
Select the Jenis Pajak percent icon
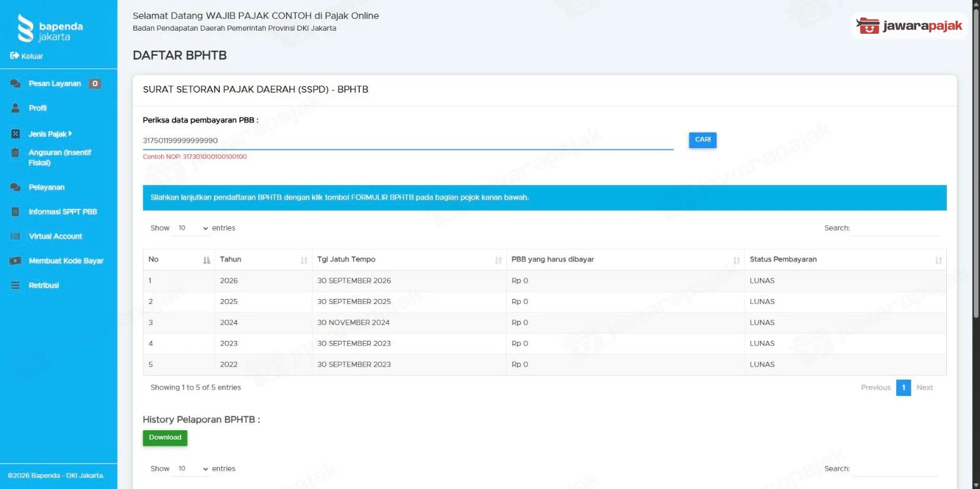coord(16,134)
